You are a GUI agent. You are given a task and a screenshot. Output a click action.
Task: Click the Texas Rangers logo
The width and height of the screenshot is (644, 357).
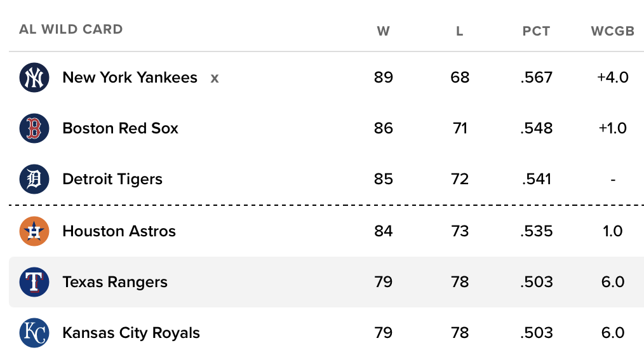(x=34, y=282)
